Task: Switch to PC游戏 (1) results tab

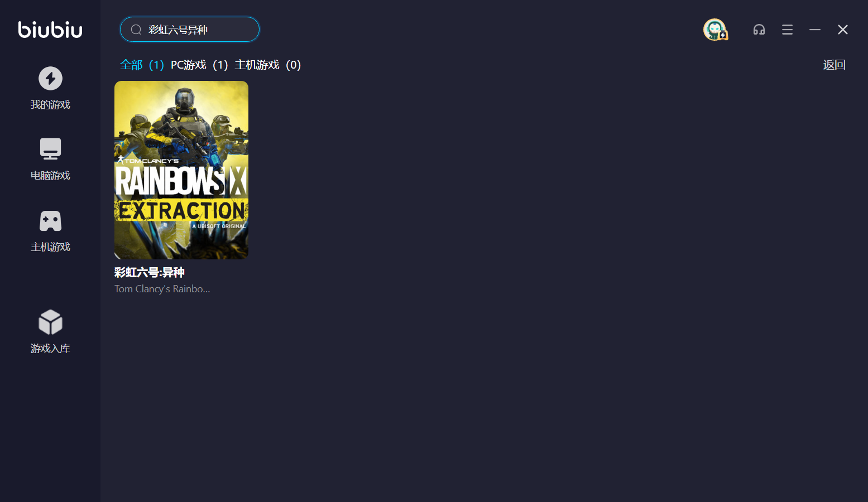Action: pos(199,65)
